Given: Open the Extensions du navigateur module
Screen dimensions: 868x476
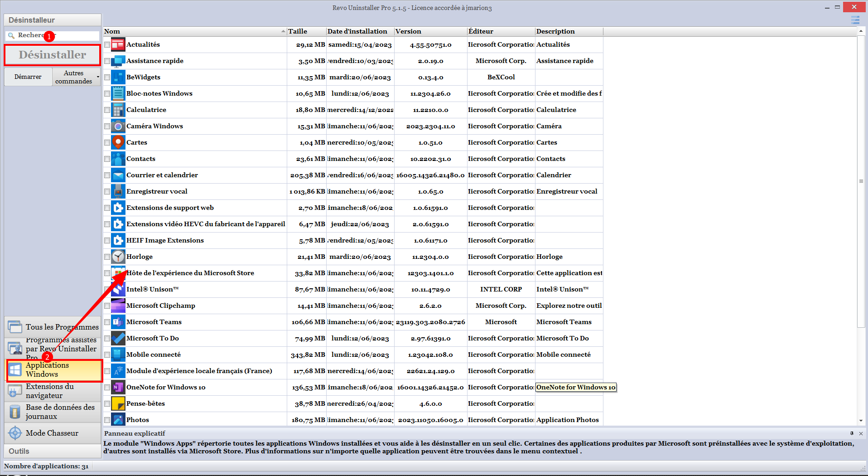Looking at the screenshot, I should 53,391.
